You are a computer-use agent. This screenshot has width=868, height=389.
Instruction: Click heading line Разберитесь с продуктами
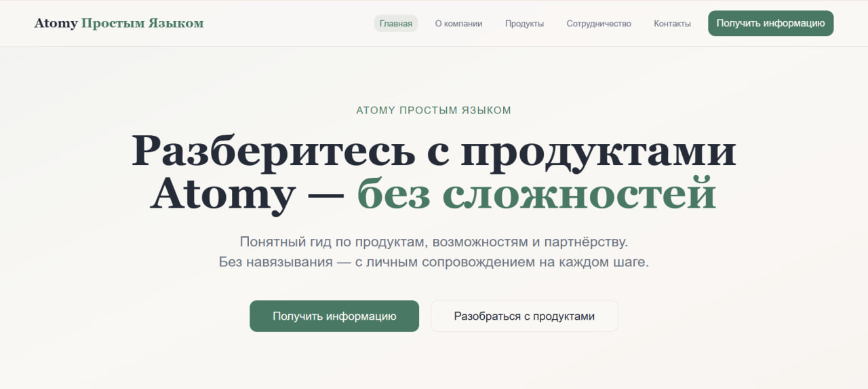[434, 151]
